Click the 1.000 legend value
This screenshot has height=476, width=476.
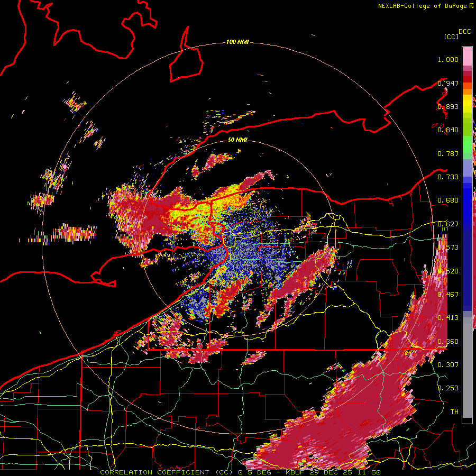448,60
